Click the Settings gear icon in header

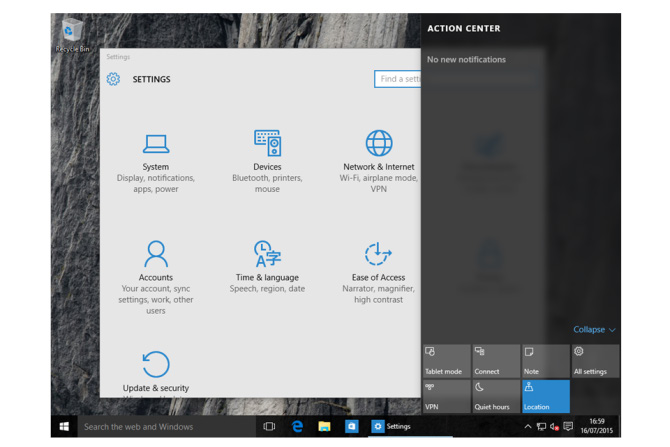tap(113, 79)
